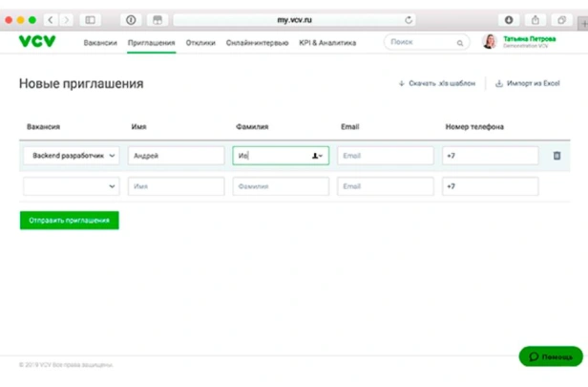Open Safari sidebar toggle icon
The height and width of the screenshot is (387, 588).
tap(91, 20)
